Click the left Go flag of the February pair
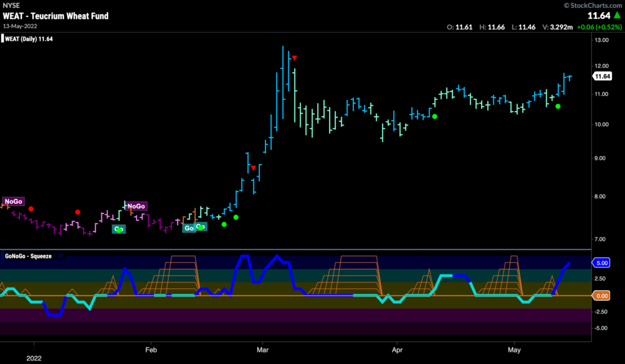Image resolution: width=625 pixels, height=364 pixels. pyautogui.click(x=189, y=228)
